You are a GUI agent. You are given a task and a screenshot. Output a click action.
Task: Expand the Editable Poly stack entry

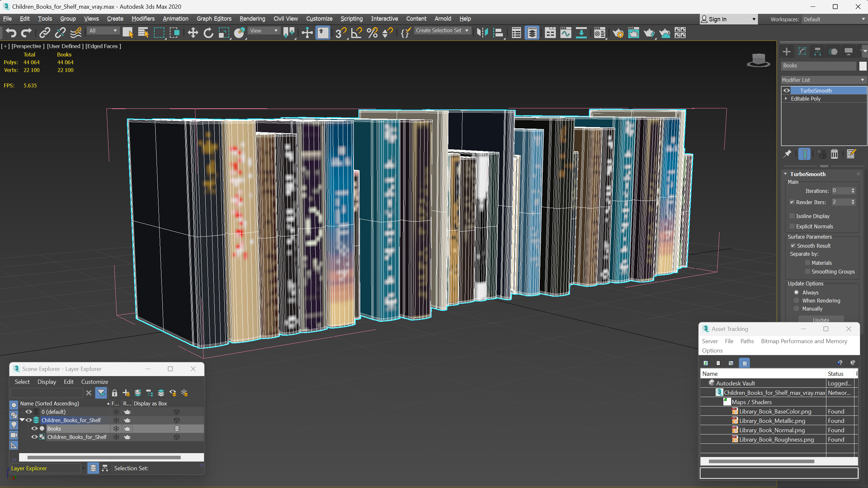click(786, 99)
